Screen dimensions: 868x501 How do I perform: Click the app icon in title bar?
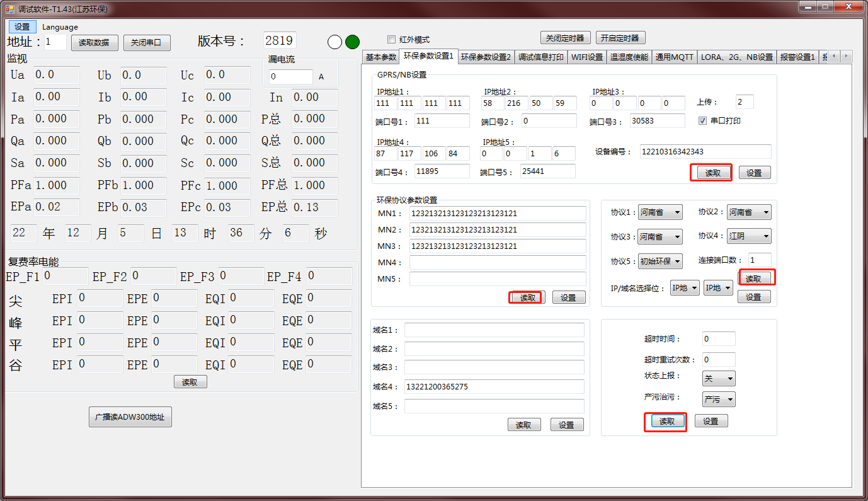9,9
